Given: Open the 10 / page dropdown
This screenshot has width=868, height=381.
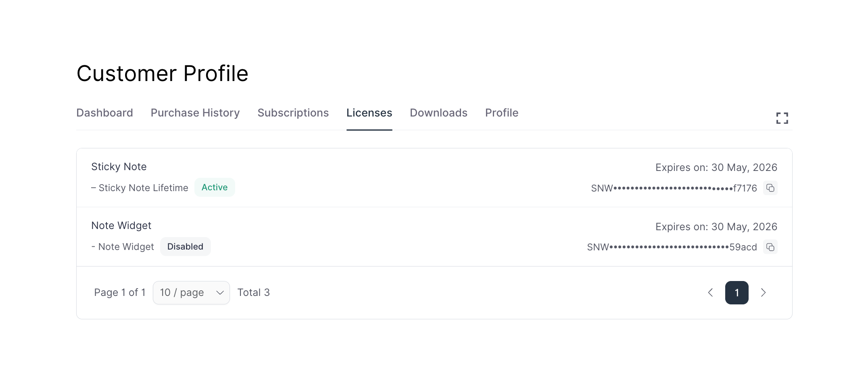Looking at the screenshot, I should click(x=191, y=293).
